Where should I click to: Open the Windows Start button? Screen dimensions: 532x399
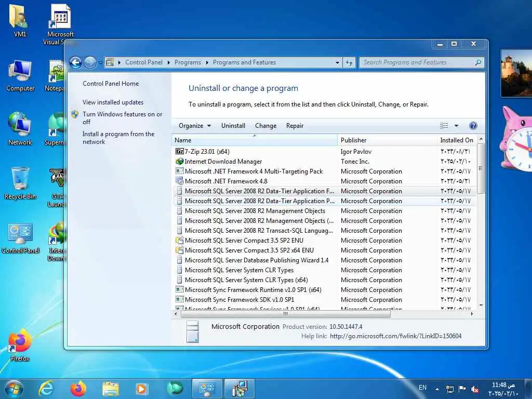14,389
